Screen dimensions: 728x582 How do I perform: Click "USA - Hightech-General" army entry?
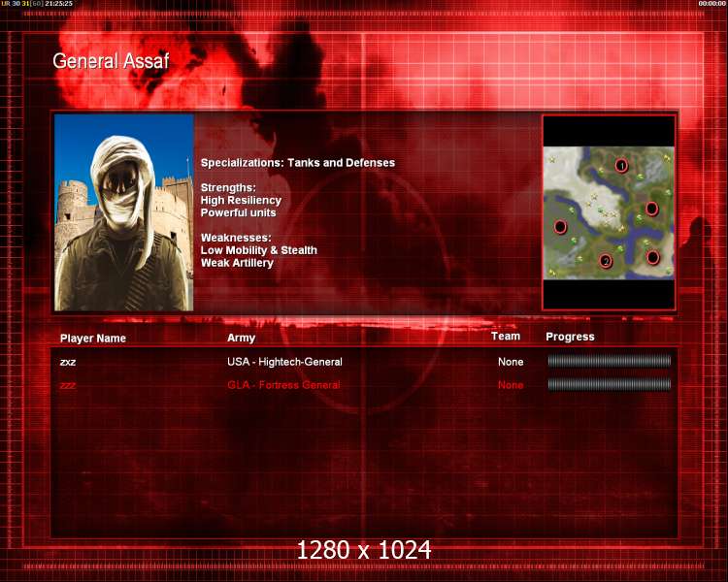[x=284, y=362]
